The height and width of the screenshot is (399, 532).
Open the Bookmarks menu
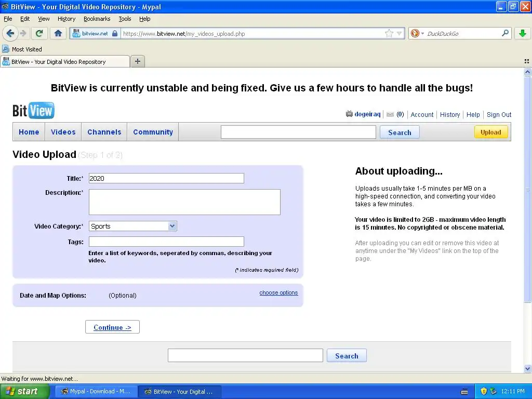click(97, 19)
